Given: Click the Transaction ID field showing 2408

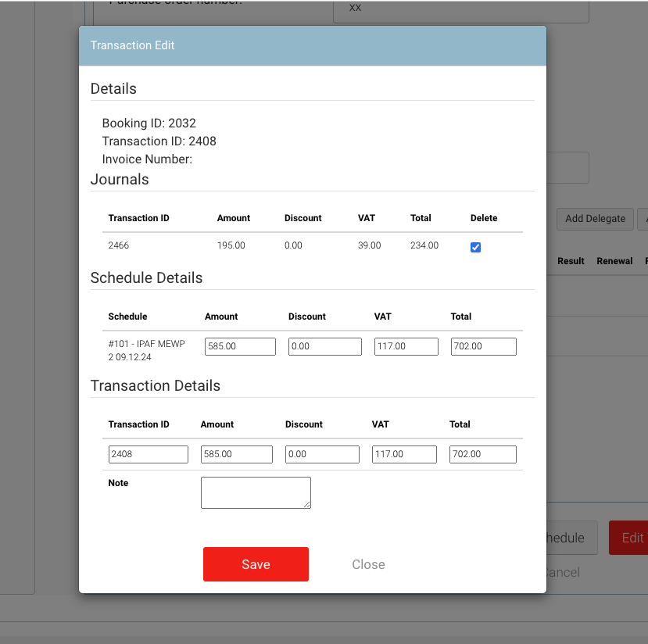Looking at the screenshot, I should point(149,454).
